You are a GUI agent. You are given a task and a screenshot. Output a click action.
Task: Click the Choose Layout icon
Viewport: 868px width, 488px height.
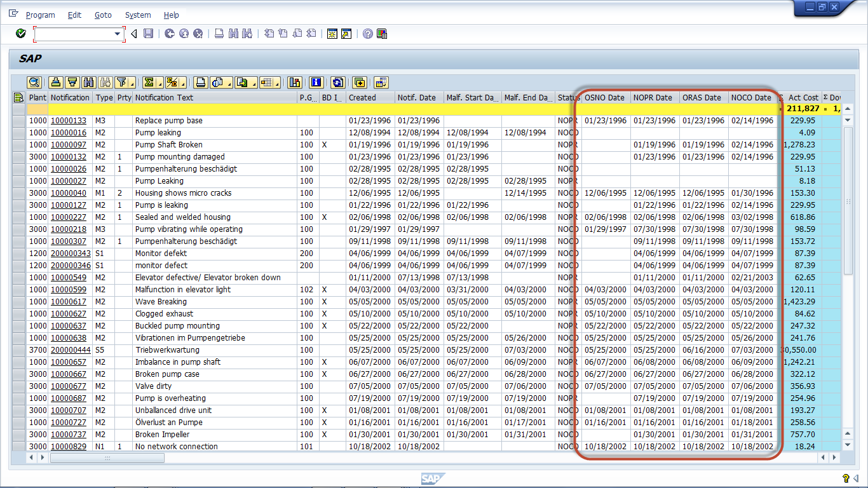point(266,83)
